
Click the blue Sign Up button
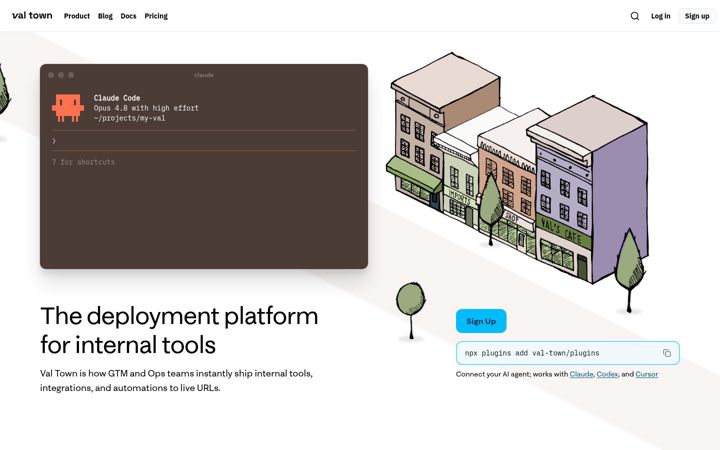tap(481, 321)
